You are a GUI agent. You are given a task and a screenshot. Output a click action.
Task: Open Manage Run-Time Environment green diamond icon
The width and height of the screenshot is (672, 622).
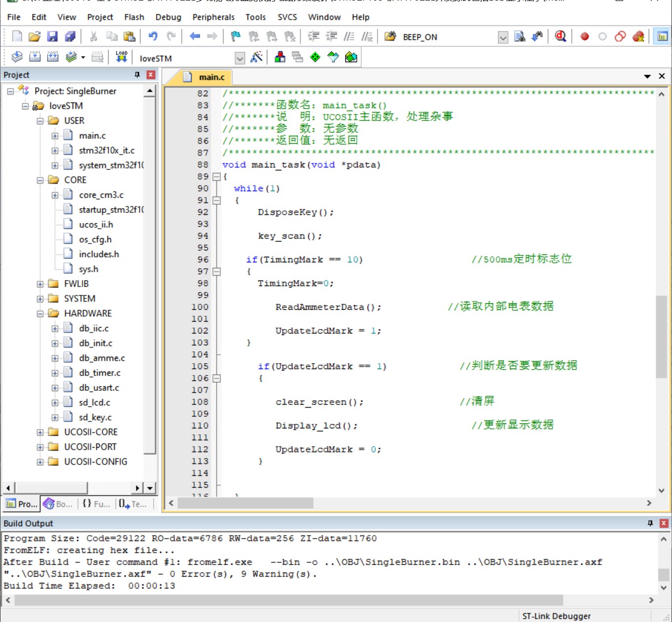[x=315, y=57]
